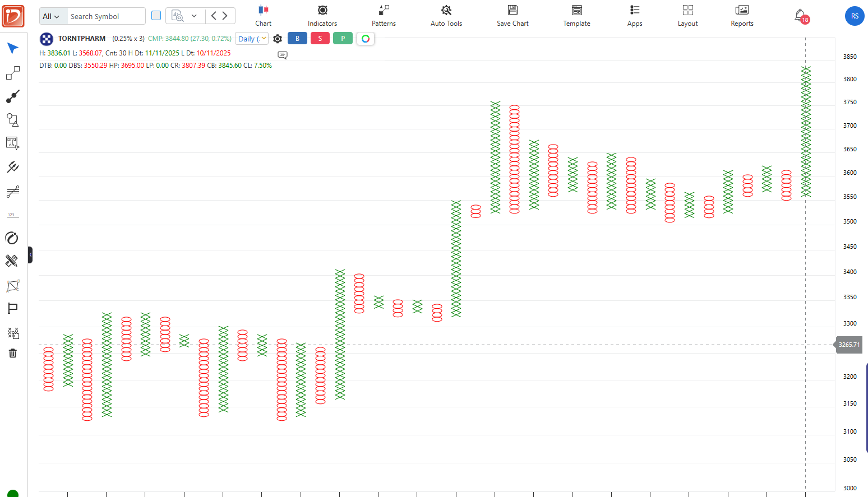This screenshot has width=868, height=497.
Task: Click the multicolor ring icon button
Action: pos(366,39)
